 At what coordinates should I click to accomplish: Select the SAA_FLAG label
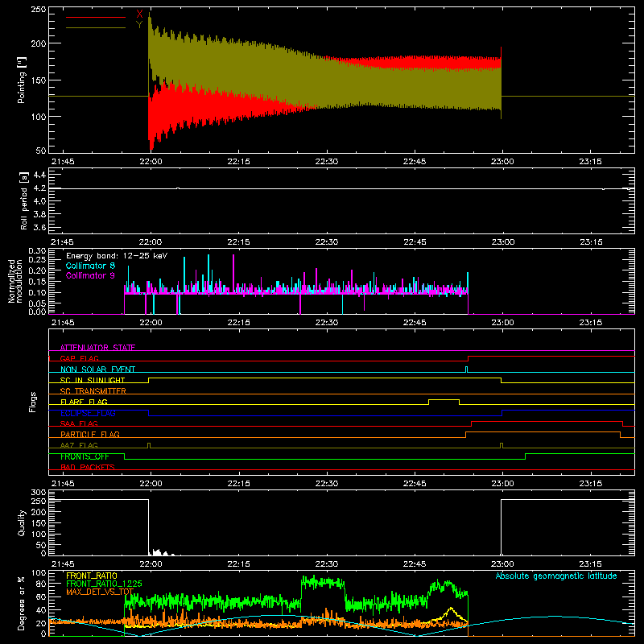(x=79, y=423)
